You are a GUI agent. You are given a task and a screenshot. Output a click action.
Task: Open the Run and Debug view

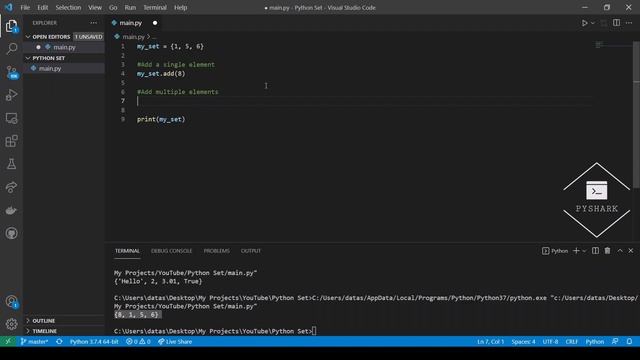(x=11, y=95)
